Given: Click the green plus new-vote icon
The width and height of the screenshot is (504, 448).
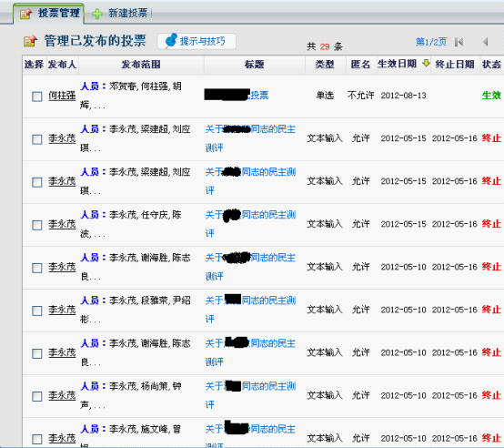Looking at the screenshot, I should point(97,14).
